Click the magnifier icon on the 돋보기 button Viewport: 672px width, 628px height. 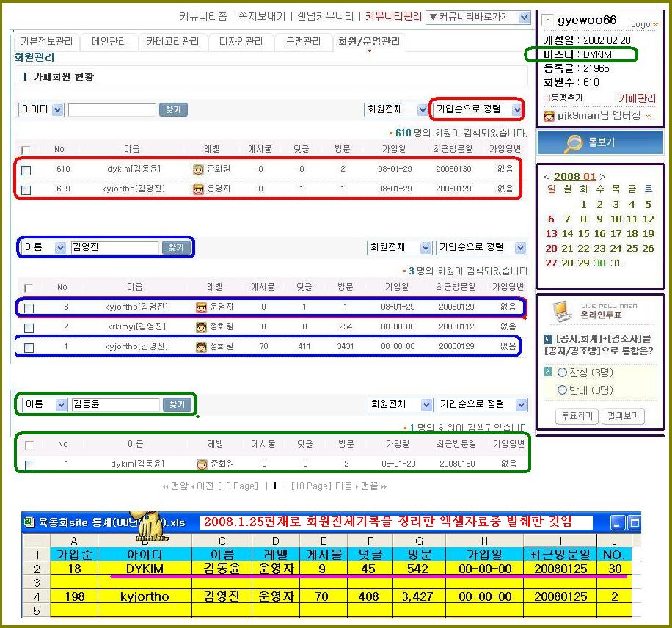(x=571, y=142)
